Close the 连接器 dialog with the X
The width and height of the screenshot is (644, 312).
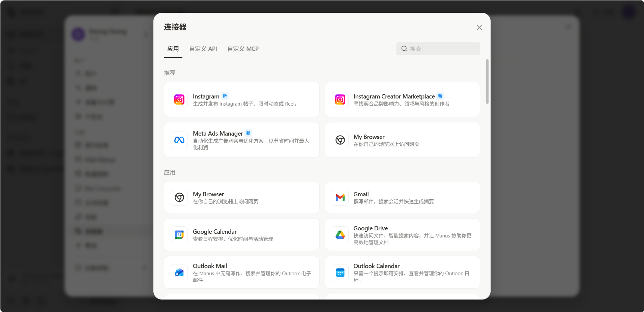click(479, 28)
